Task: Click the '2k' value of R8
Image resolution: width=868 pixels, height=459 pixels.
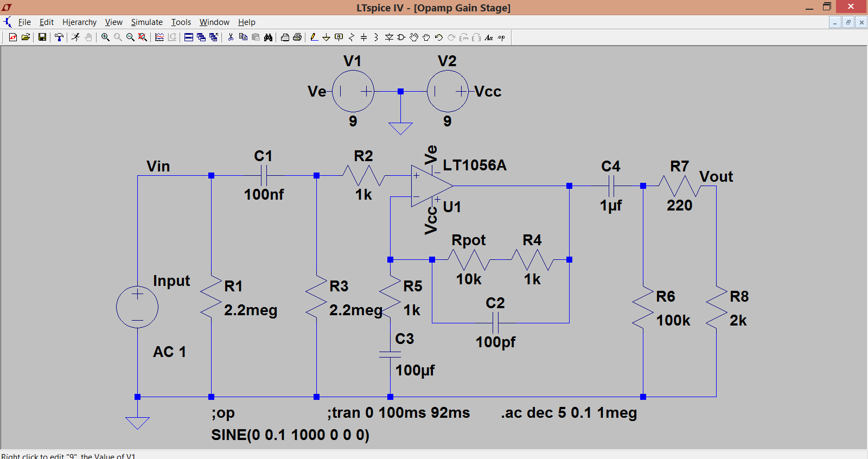Action: (x=738, y=321)
